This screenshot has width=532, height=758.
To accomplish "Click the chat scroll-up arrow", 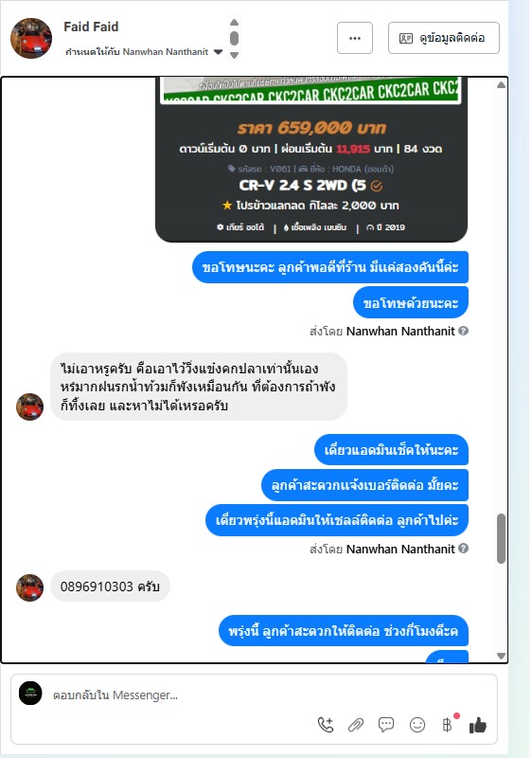I will 501,85.
